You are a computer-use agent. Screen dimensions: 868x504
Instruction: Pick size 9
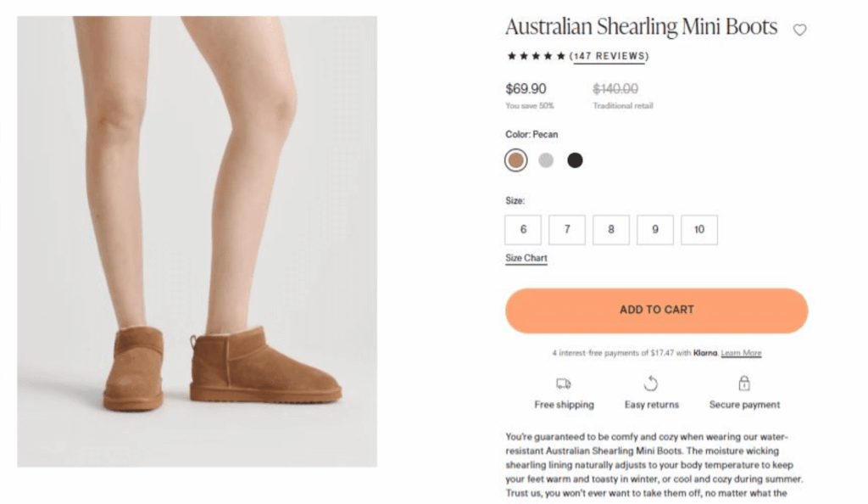655,229
